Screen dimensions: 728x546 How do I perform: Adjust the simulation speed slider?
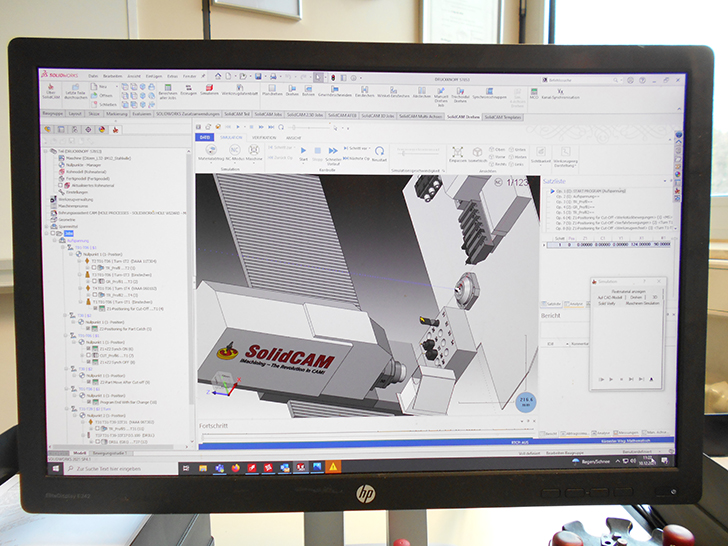click(x=418, y=152)
